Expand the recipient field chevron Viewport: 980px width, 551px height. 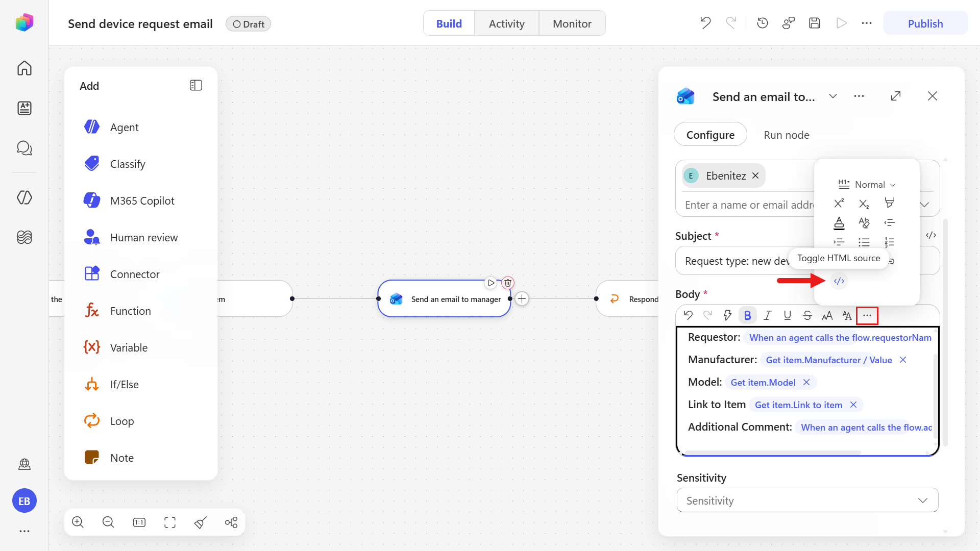click(x=924, y=205)
